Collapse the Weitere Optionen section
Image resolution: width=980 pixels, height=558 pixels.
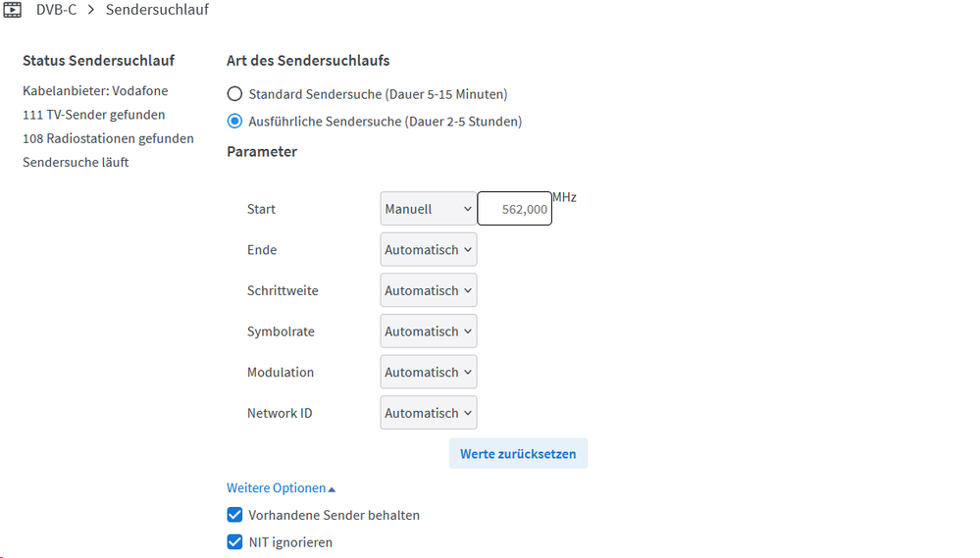click(x=276, y=488)
